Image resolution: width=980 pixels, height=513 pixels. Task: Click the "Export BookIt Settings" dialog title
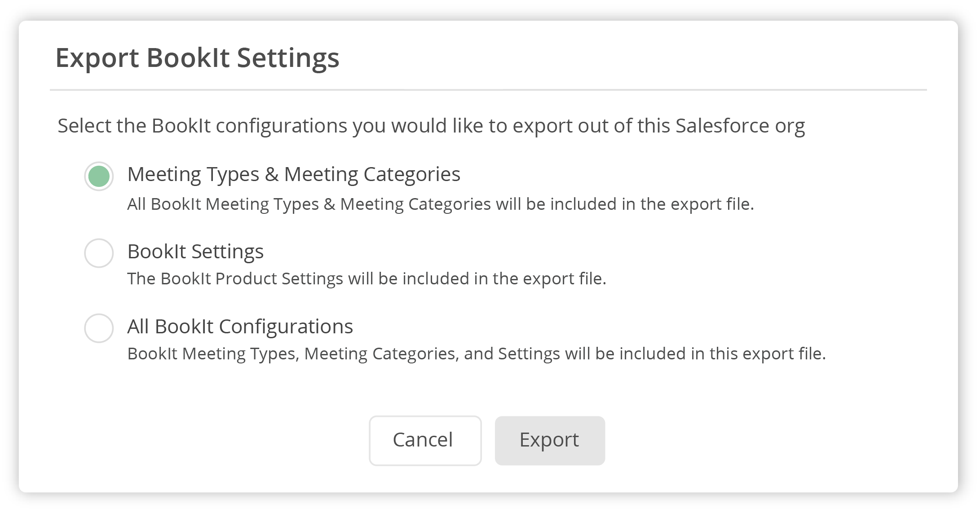(197, 58)
